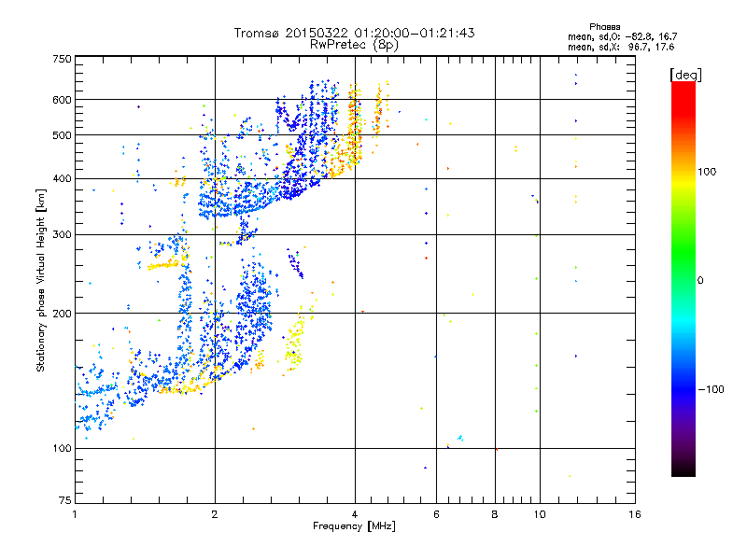The height and width of the screenshot is (560, 747).
Task: Click the y-axis tick label '300'
Action: tap(63, 235)
